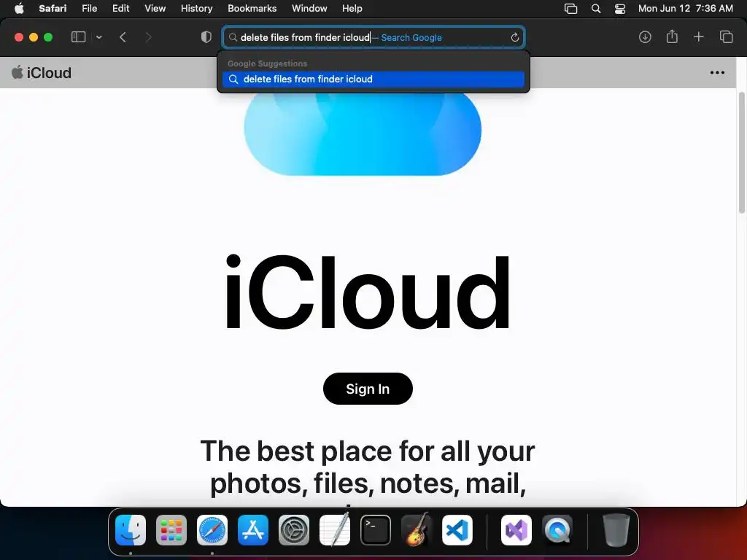Close the Safari window
This screenshot has width=747, height=560.
[x=19, y=37]
